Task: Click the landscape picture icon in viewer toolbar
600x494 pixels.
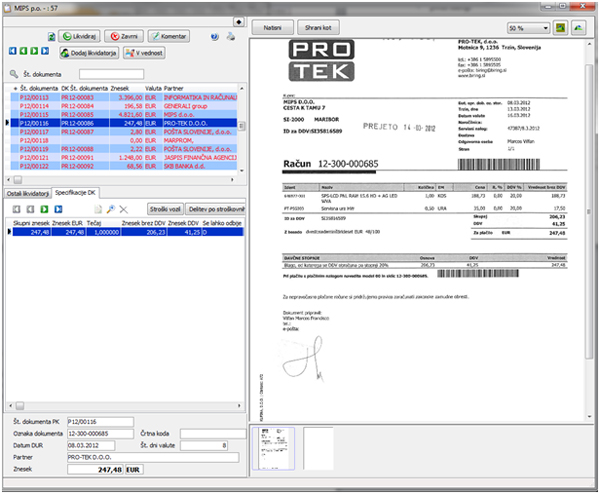Action: [579, 28]
